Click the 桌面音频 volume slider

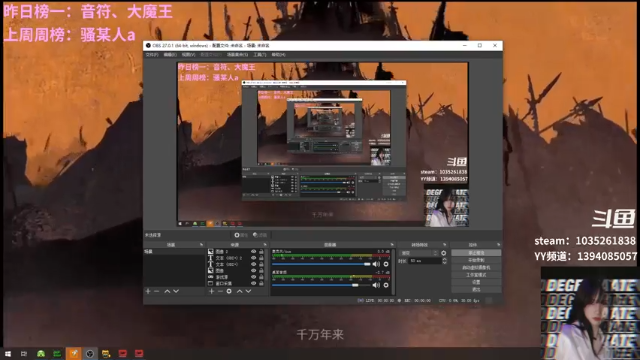pyautogui.click(x=321, y=285)
